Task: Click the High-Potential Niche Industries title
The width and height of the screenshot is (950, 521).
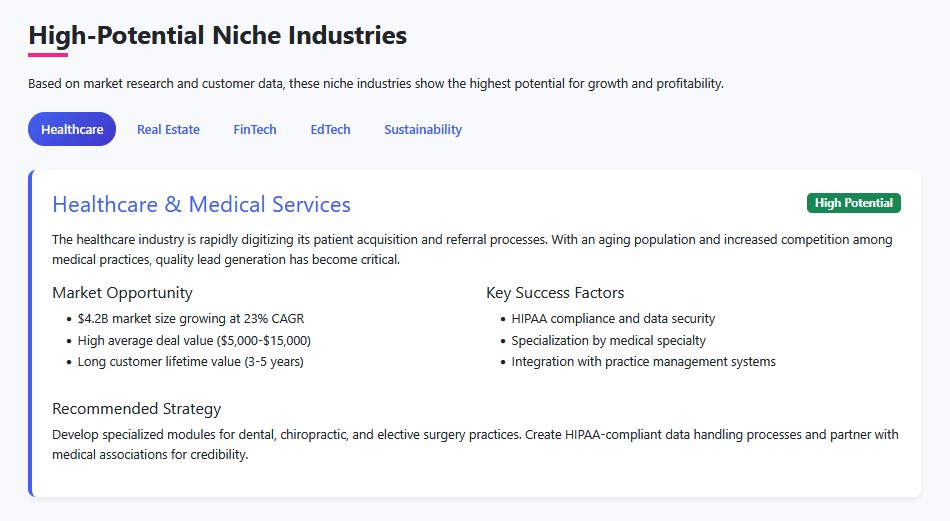Action: [217, 36]
